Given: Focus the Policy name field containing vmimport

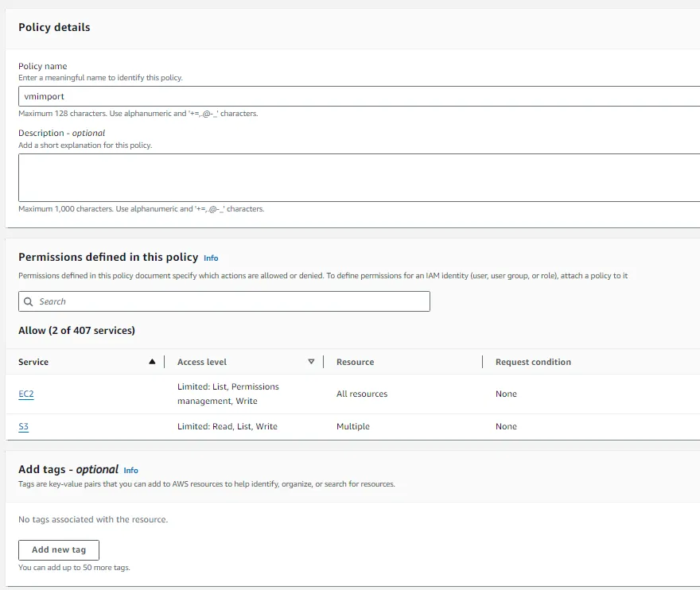Looking at the screenshot, I should (358, 96).
